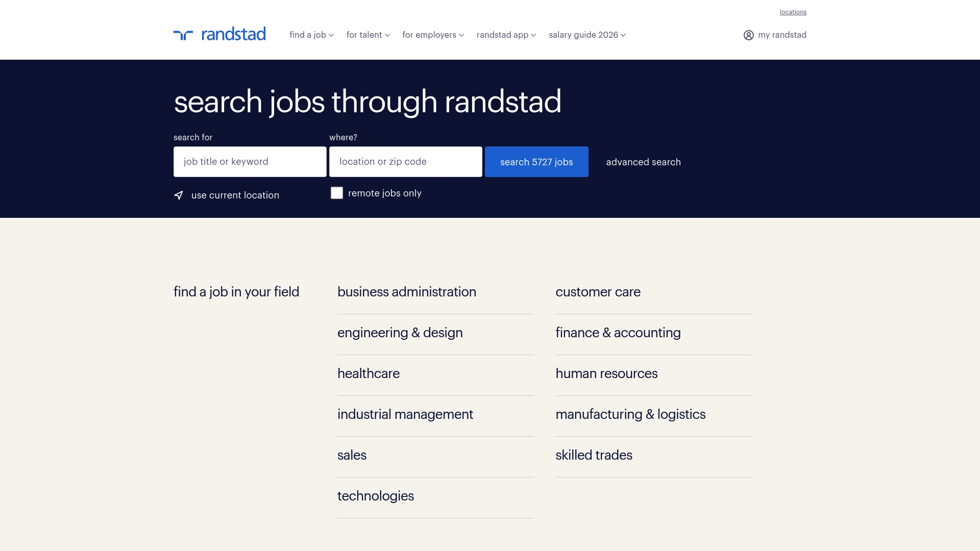Go to the skilled trades job field
This screenshot has width=980, height=551.
click(x=594, y=455)
